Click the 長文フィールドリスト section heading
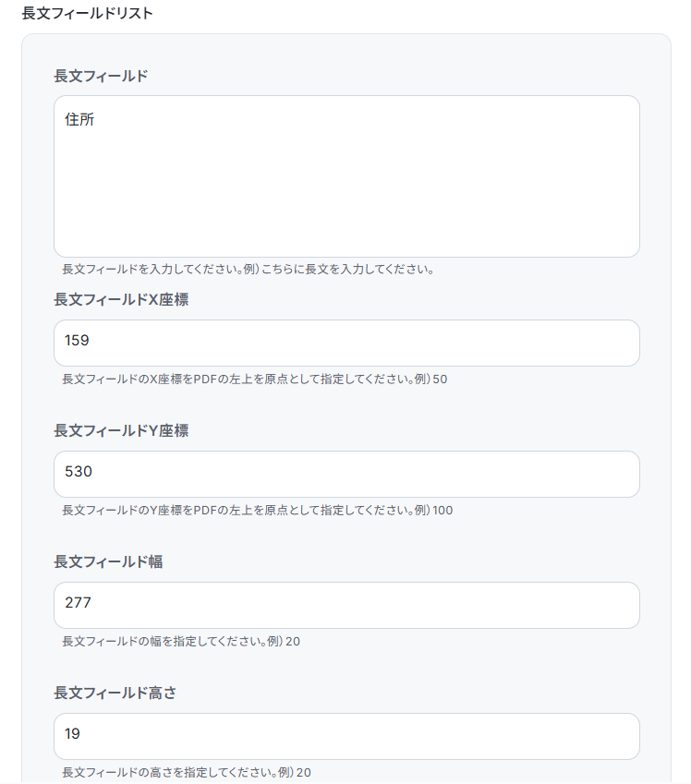This screenshot has height=784, width=691. pos(88,13)
